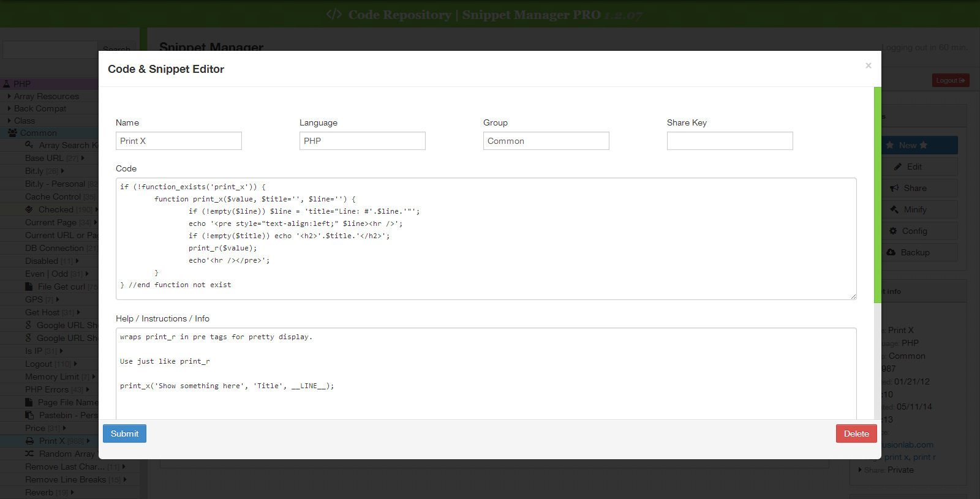This screenshot has width=980, height=499.
Task: Click the Code textarea resize handle
Action: click(x=853, y=296)
